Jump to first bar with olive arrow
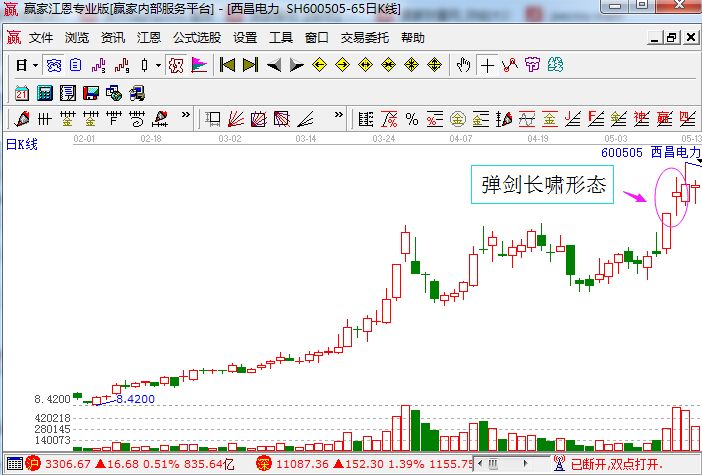This screenshot has height=475, width=702. pyautogui.click(x=227, y=65)
